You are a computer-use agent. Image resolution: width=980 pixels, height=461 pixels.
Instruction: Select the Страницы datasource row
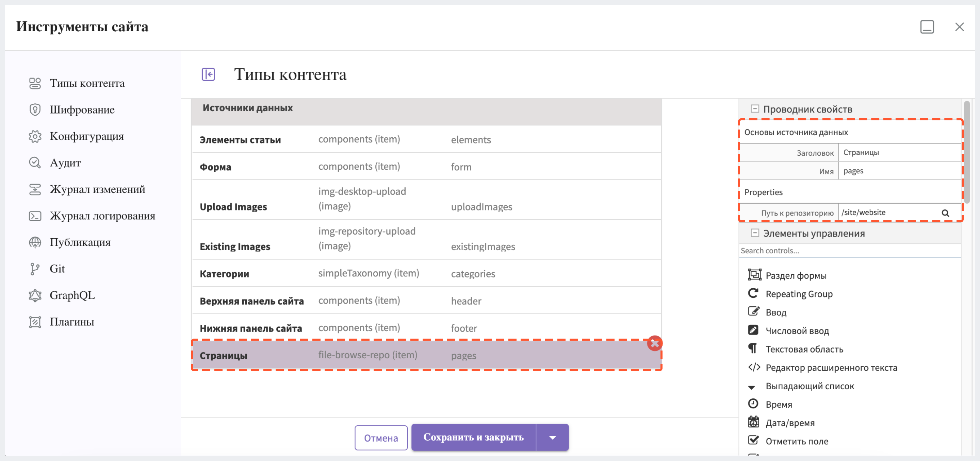(426, 355)
